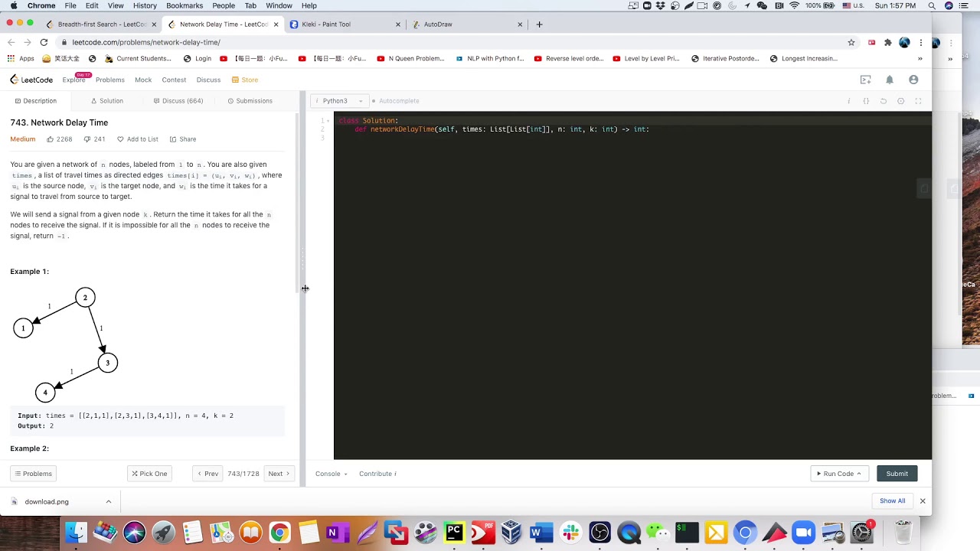The width and height of the screenshot is (980, 551).
Task: Open OneNote from the Dock
Action: (338, 531)
